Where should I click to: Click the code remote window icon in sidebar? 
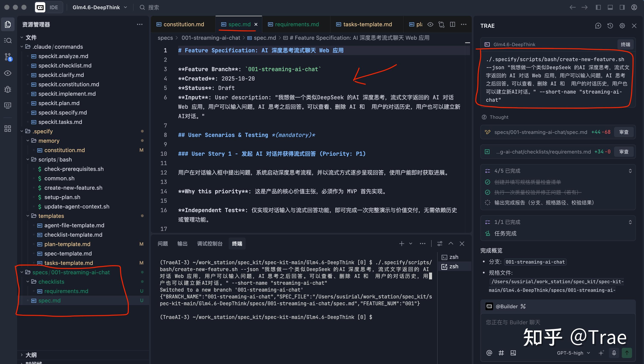7,105
